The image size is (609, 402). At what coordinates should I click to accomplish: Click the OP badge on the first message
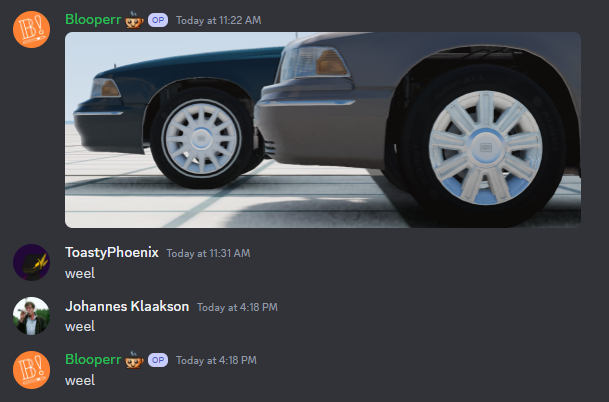click(x=158, y=20)
